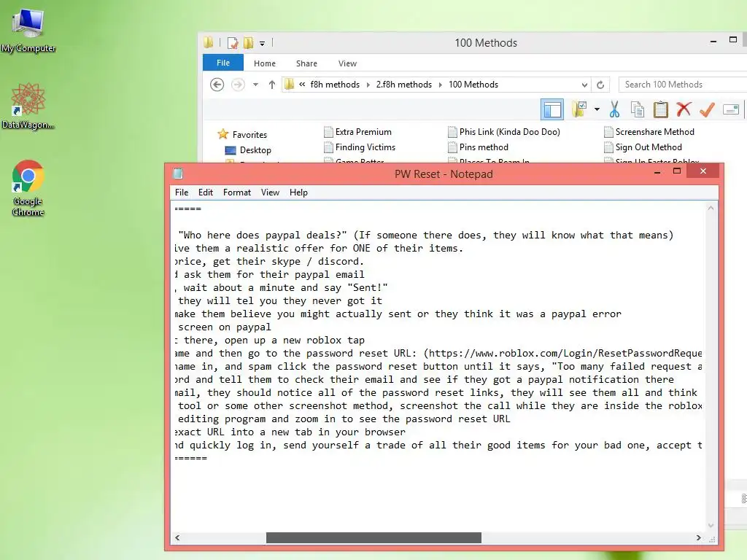Maximize the Notepad window

(677, 171)
